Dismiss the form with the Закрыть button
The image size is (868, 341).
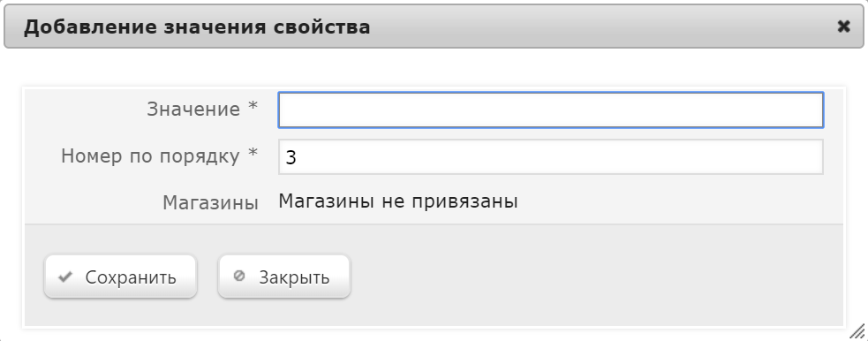pos(284,277)
